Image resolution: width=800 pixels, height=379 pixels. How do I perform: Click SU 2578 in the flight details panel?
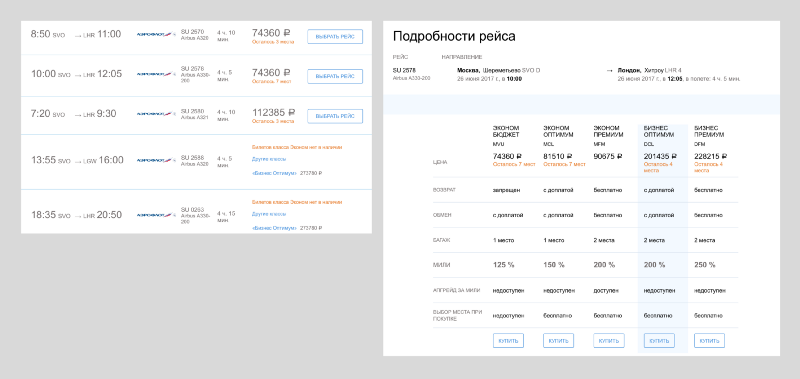click(x=404, y=70)
